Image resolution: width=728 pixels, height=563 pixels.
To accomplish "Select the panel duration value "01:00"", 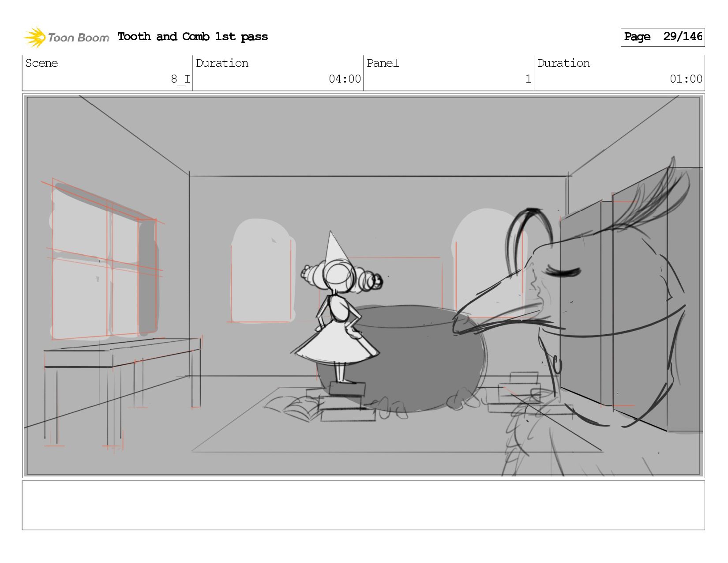I will point(686,79).
